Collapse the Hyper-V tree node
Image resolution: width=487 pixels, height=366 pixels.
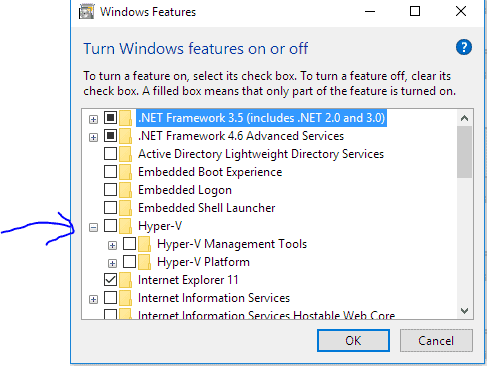(x=94, y=228)
